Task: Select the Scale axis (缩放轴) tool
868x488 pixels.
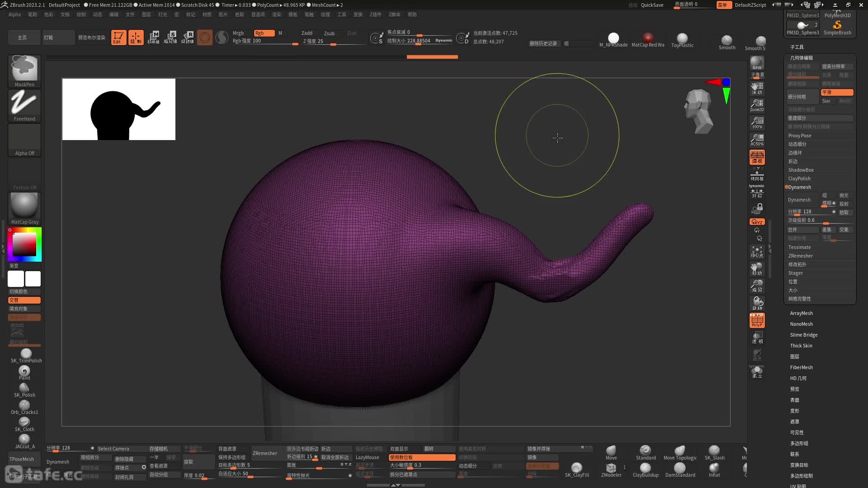Action: pyautogui.click(x=170, y=38)
